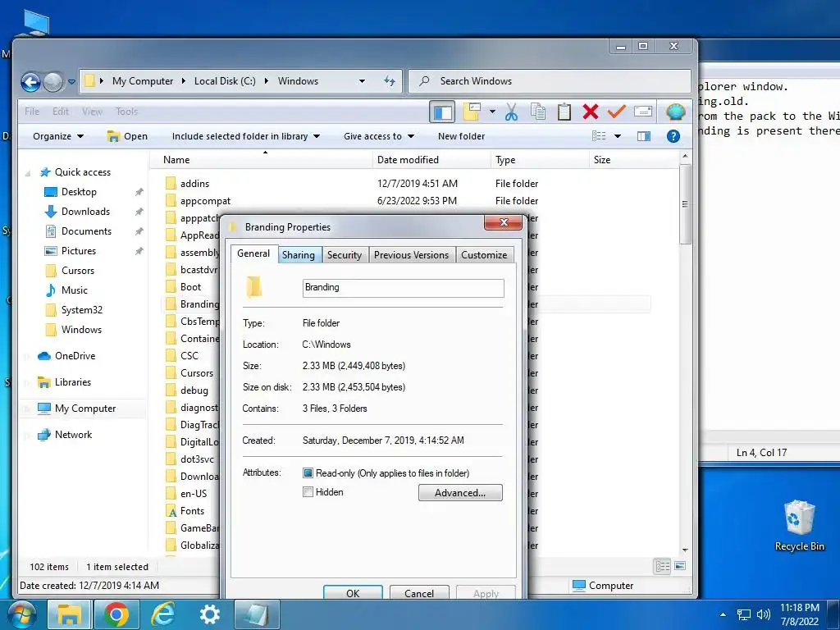Create a New folder
The height and width of the screenshot is (630, 840).
(461, 136)
